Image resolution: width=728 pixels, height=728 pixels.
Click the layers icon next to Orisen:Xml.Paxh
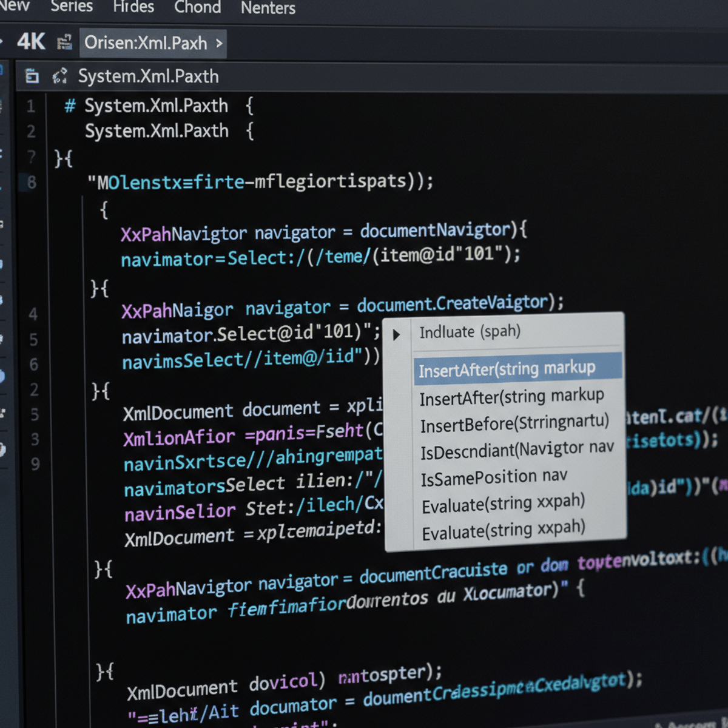[x=63, y=42]
